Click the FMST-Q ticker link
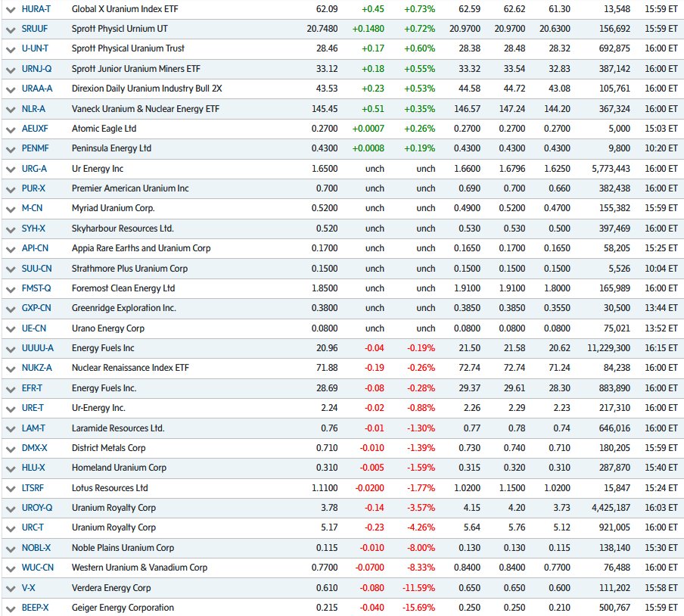This screenshot has width=684, height=616. 36,288
